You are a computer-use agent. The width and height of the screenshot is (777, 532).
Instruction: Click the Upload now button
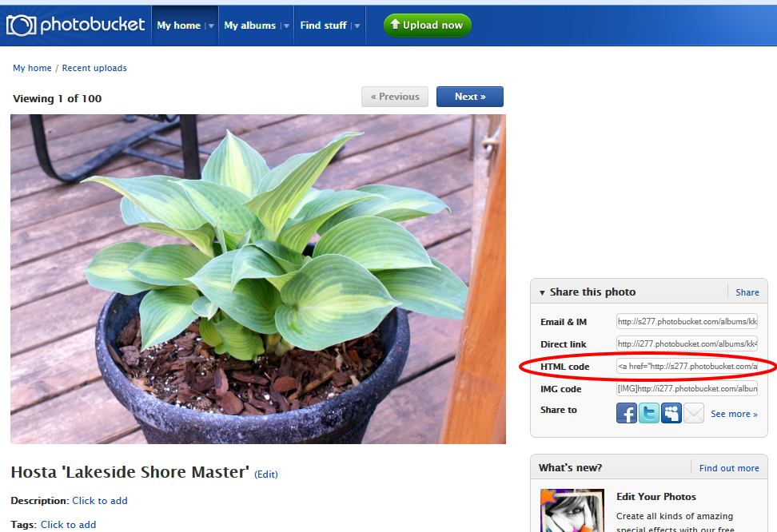coord(427,26)
